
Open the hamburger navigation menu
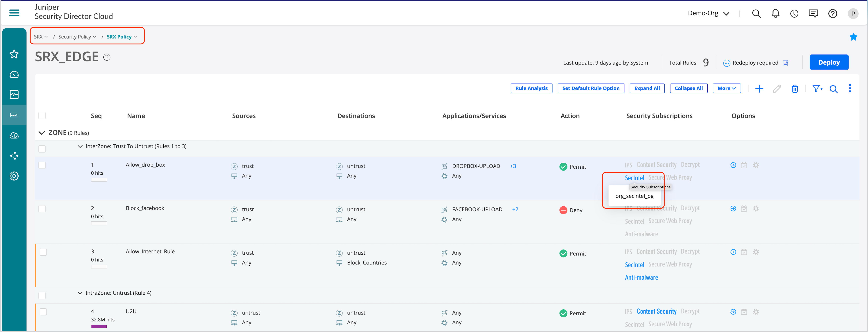[x=14, y=13]
